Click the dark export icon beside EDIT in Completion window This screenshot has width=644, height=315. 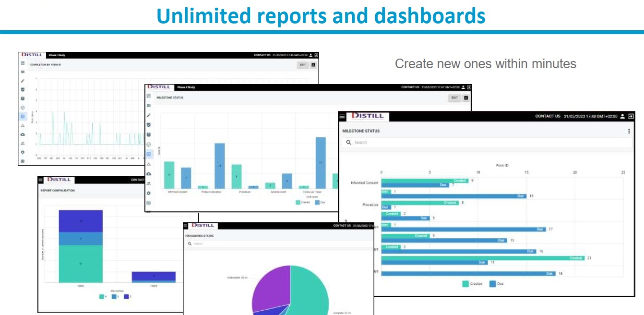coord(313,64)
